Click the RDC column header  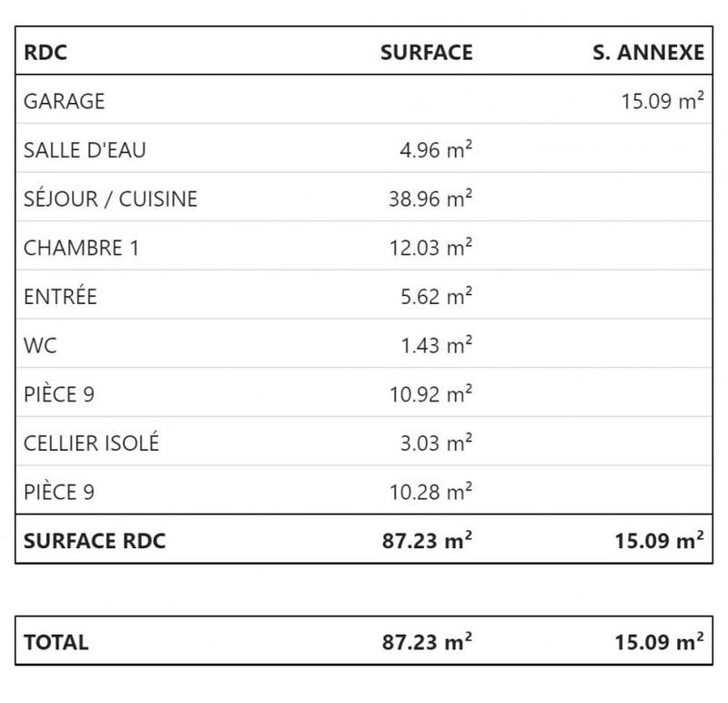[45, 53]
